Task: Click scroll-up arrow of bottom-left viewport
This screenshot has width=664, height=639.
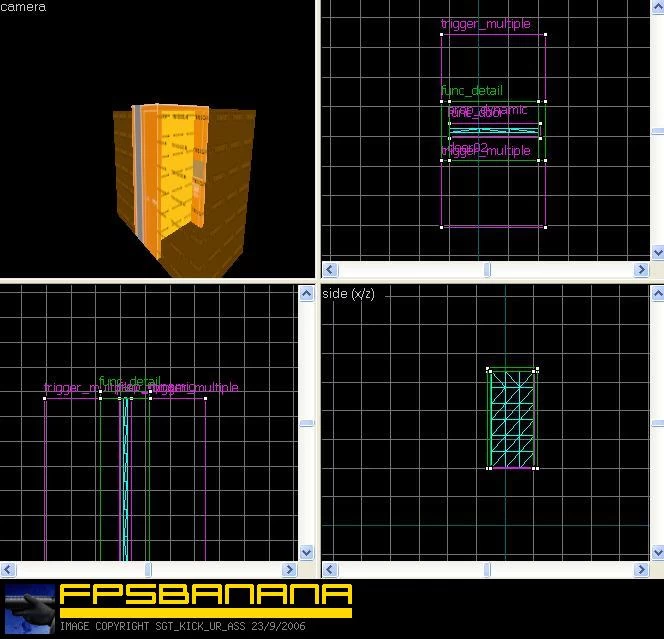Action: (307, 293)
